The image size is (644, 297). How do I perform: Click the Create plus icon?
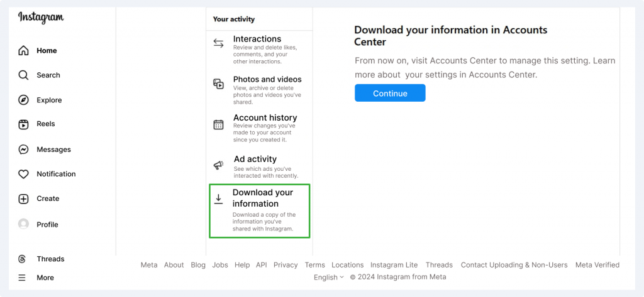[23, 199]
